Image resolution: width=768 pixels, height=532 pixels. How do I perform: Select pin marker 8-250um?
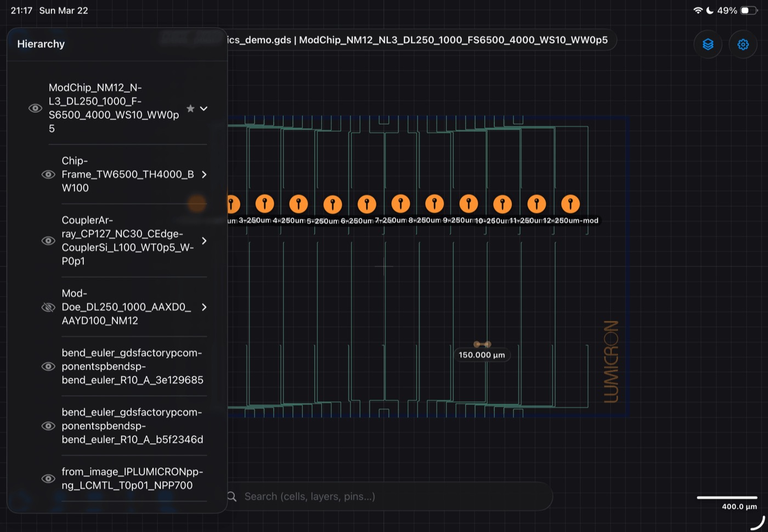[434, 204]
